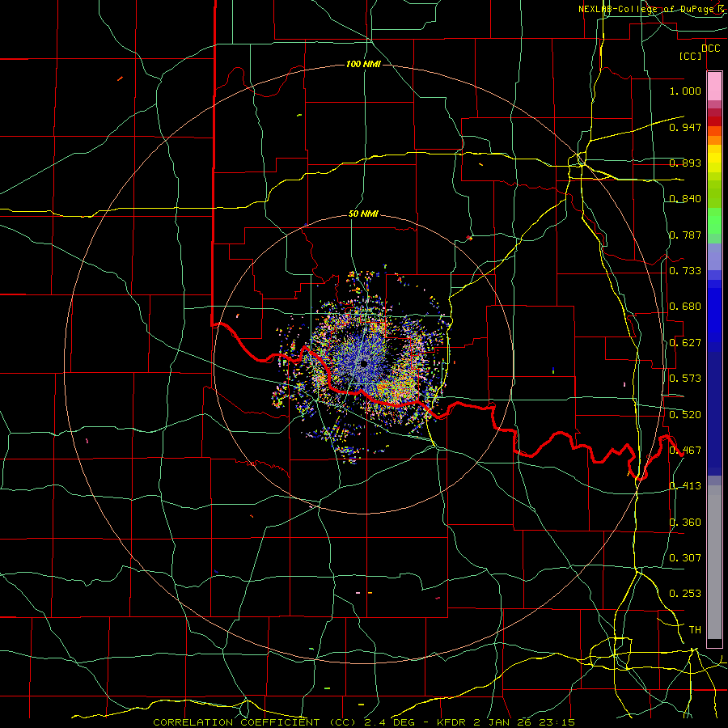The height and width of the screenshot is (728, 728).
Task: Click the 0.413 scale value
Action: click(685, 486)
